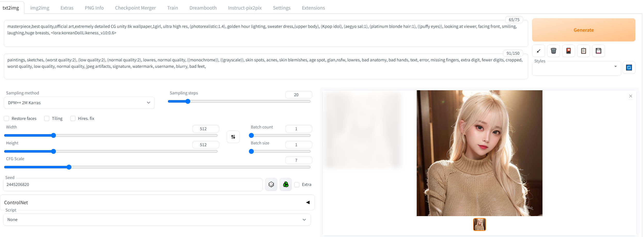Click the Sampling steps number field
Image resolution: width=644 pixels, height=237 pixels.
299,95
